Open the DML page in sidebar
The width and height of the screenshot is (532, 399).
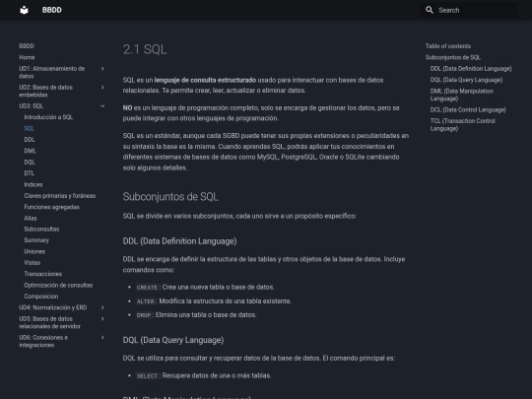tap(31, 151)
